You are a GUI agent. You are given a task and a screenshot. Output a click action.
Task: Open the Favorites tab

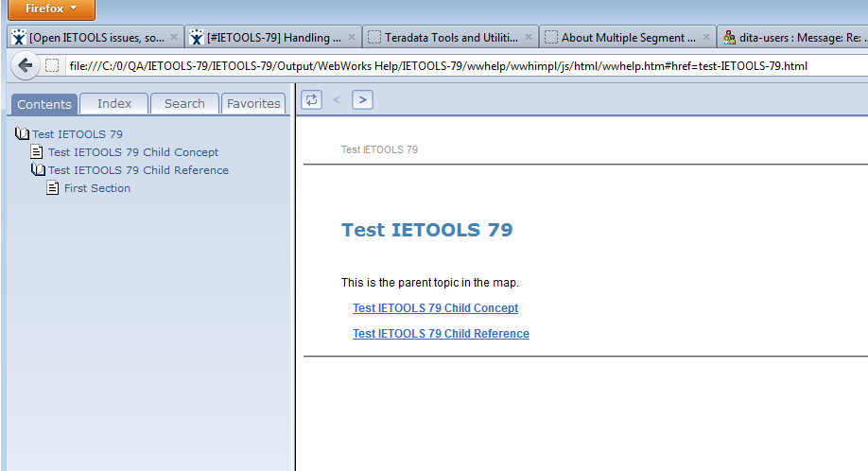[x=253, y=103]
